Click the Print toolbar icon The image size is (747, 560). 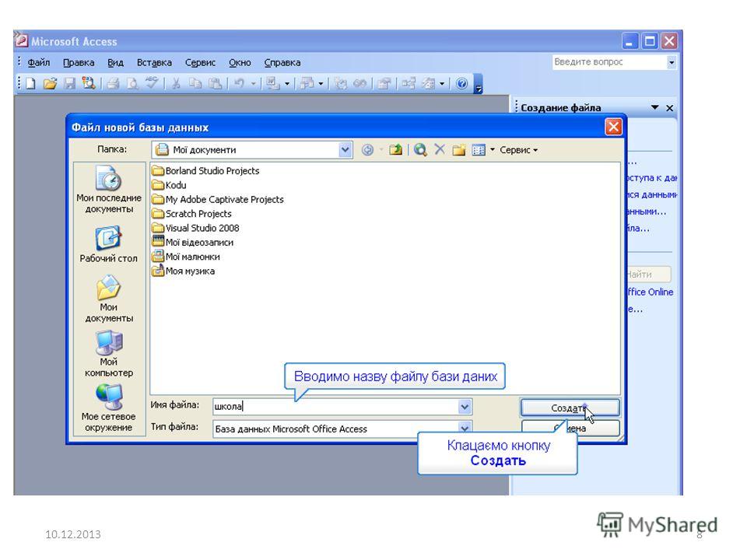[x=113, y=84]
